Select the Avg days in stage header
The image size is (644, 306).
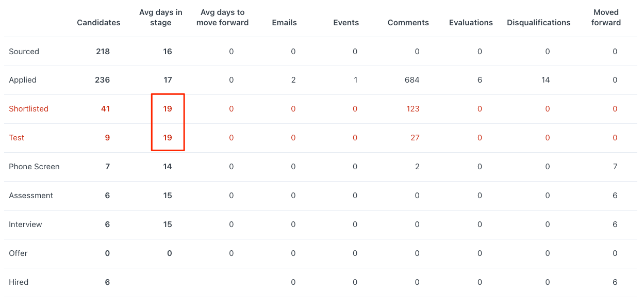161,18
